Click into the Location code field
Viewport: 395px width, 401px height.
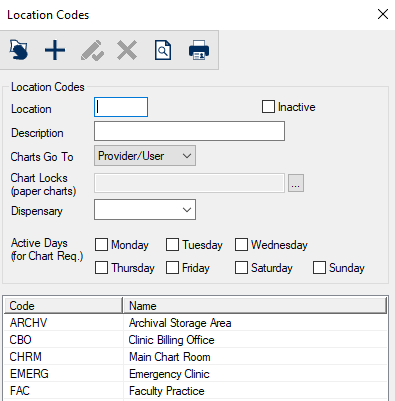pyautogui.click(x=121, y=107)
